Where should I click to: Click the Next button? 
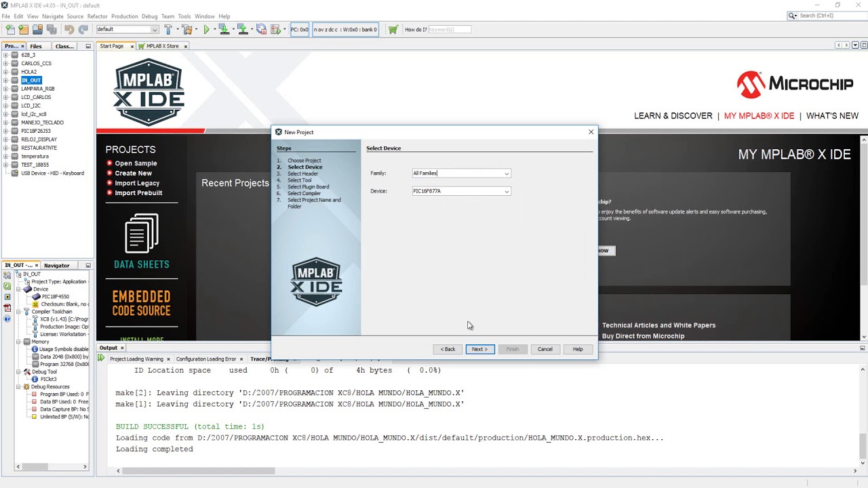click(479, 349)
